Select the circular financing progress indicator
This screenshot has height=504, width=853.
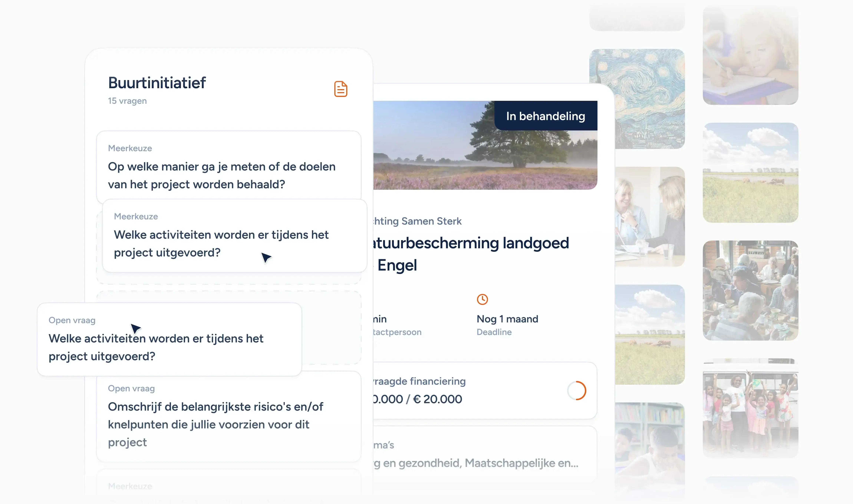(577, 391)
